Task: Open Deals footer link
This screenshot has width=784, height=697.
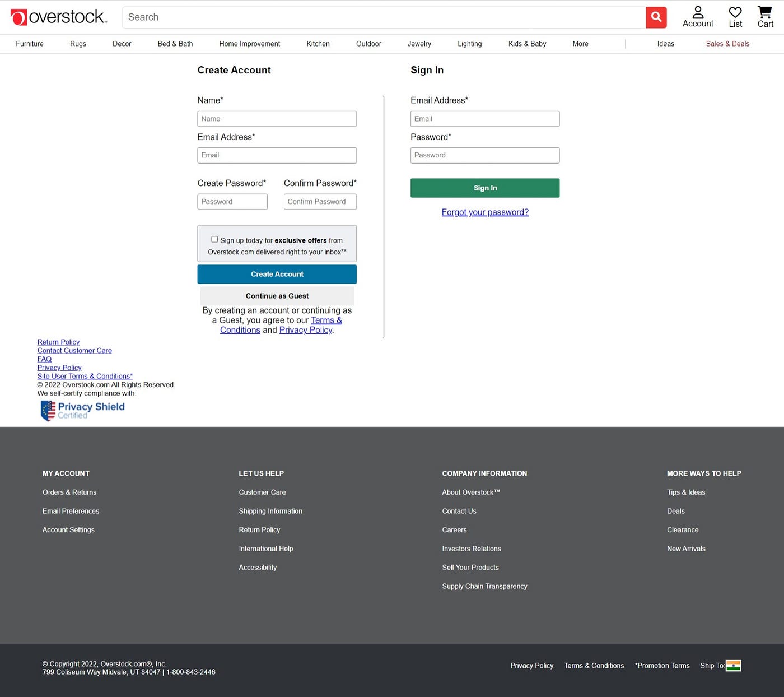Action: (676, 511)
